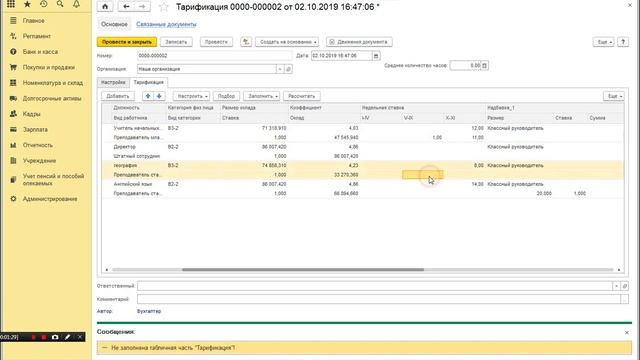The height and width of the screenshot is (360, 640).
Task: Open Отчетность section in sidebar
Action: coord(38,145)
